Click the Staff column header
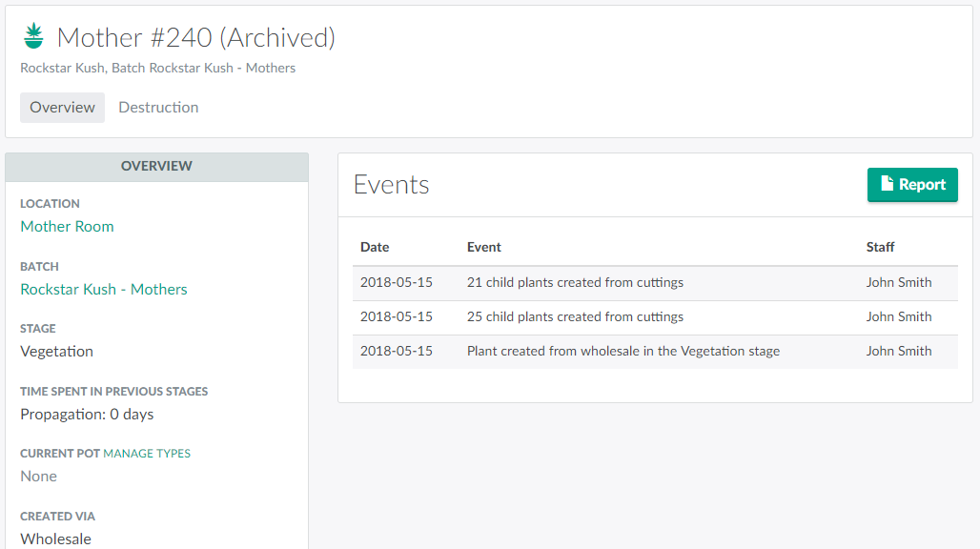The image size is (980, 549). pyautogui.click(x=880, y=247)
